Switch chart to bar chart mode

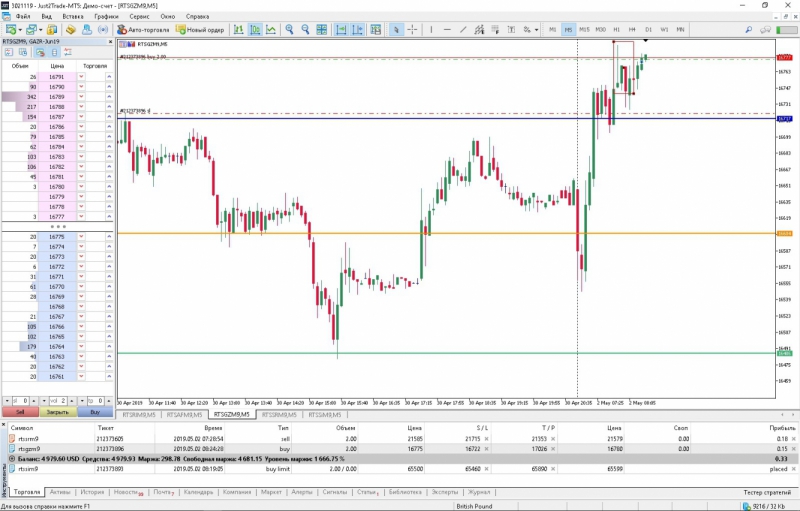point(238,30)
